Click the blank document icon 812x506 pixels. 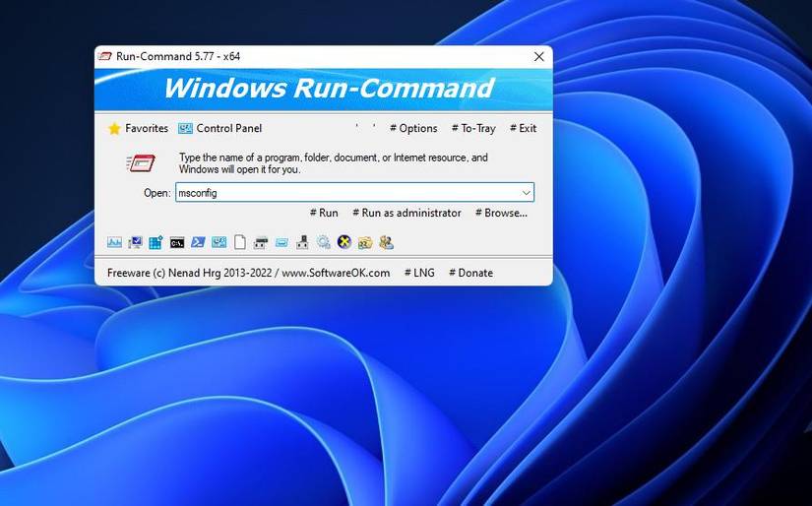coord(240,242)
